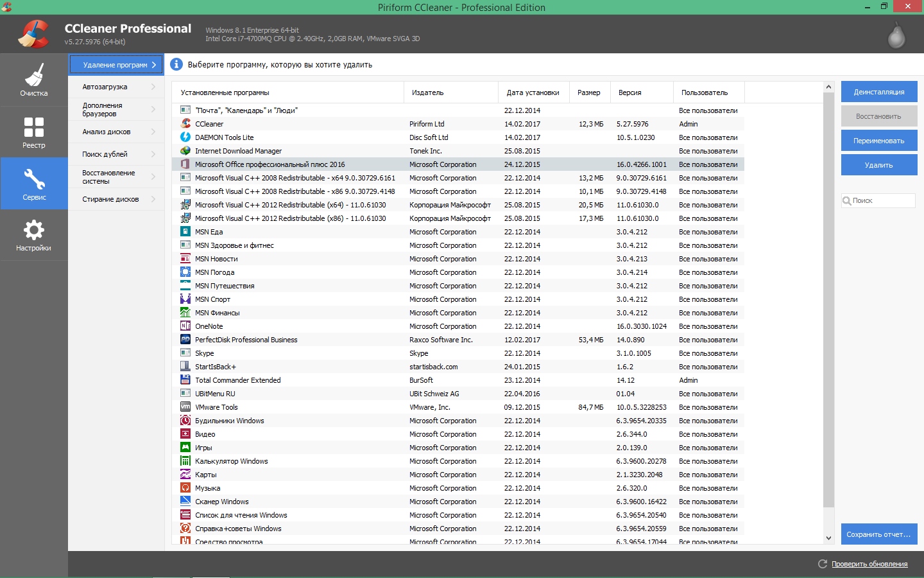
Task: Click the DAEMON Tools Lite program icon
Action: pos(185,137)
